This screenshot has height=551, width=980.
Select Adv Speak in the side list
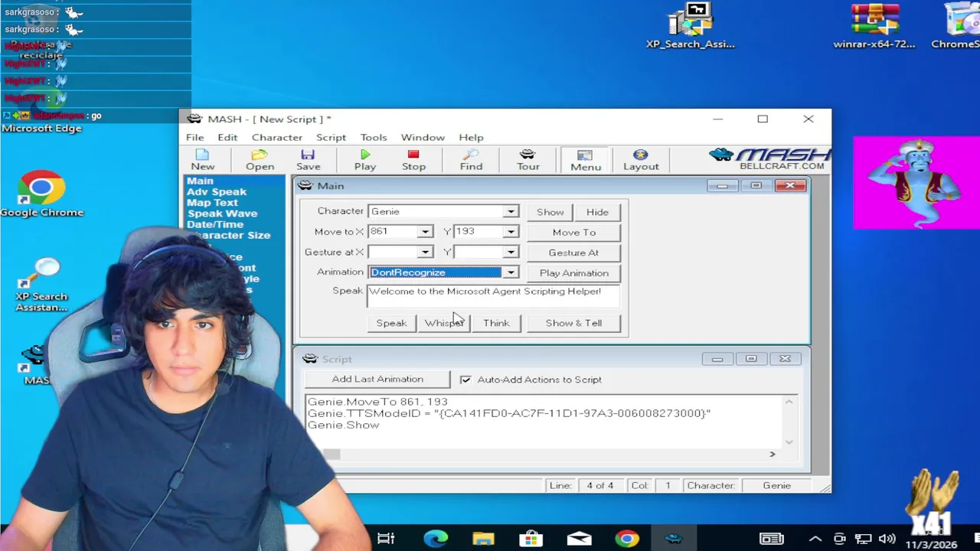click(217, 192)
